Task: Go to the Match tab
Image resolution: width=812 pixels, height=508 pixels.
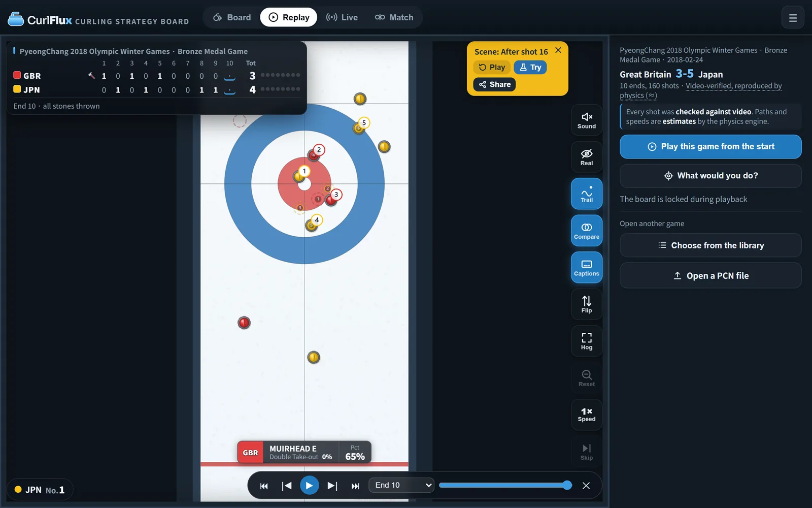Action: click(x=394, y=17)
